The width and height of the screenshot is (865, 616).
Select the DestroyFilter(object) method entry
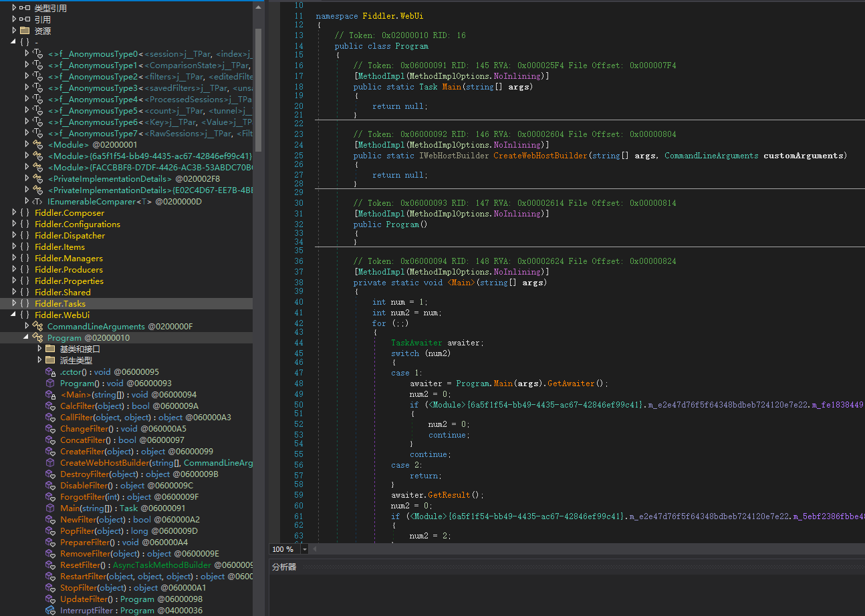tap(139, 474)
